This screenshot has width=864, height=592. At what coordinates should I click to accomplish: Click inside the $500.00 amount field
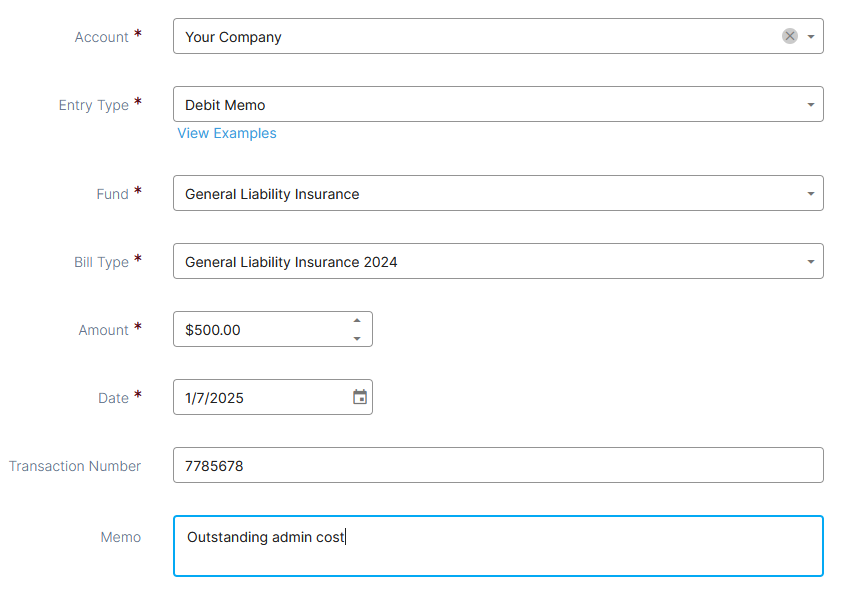[x=261, y=330]
